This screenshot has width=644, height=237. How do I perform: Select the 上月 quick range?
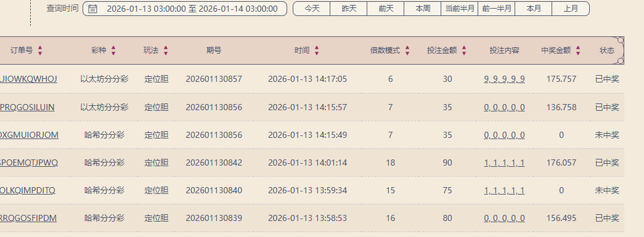[x=571, y=9]
